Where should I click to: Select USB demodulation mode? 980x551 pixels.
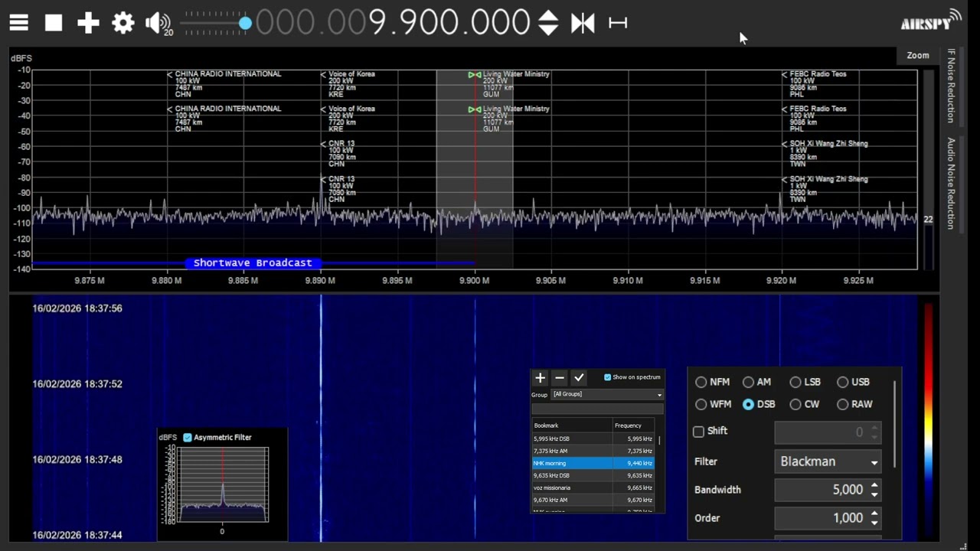tap(843, 382)
